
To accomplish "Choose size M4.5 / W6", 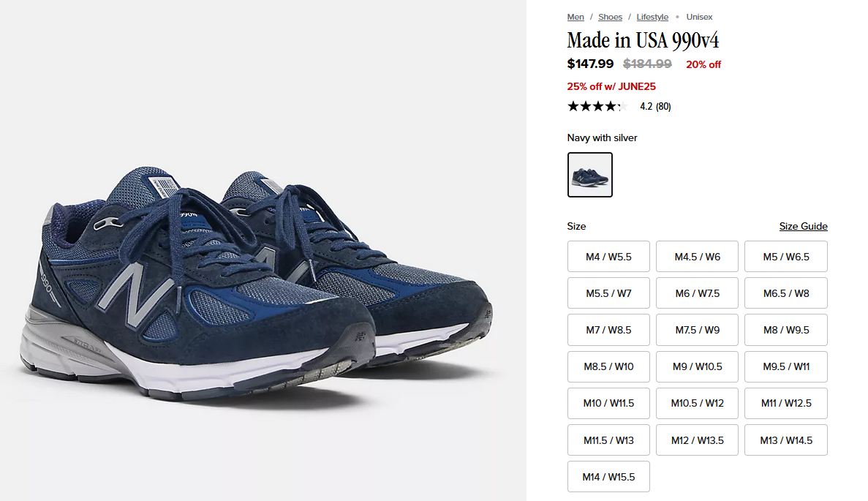I will pyautogui.click(x=697, y=256).
